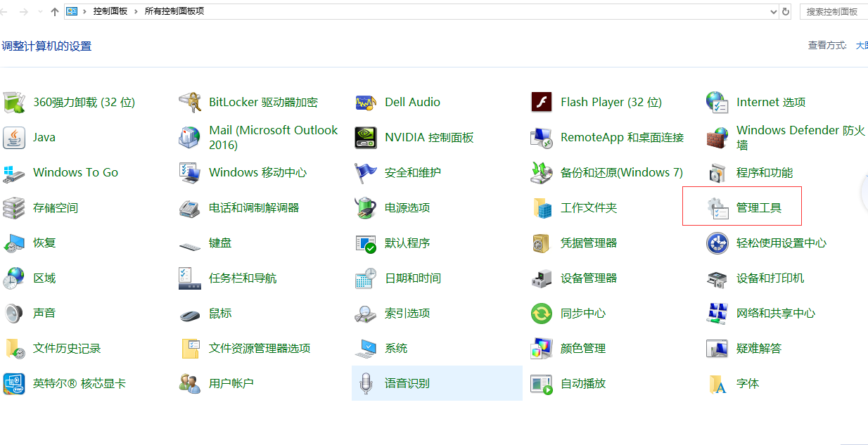Open the Windows To Go icon

(14, 172)
